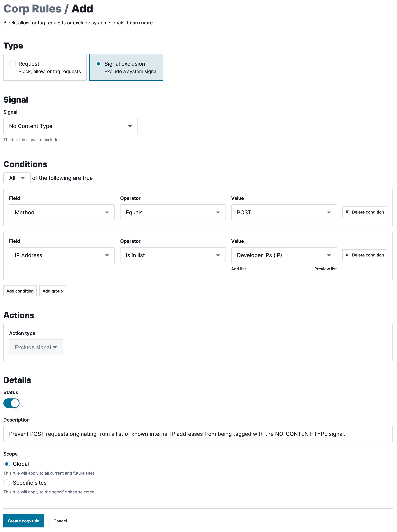
Task: Click the Add condition button
Action: point(20,291)
